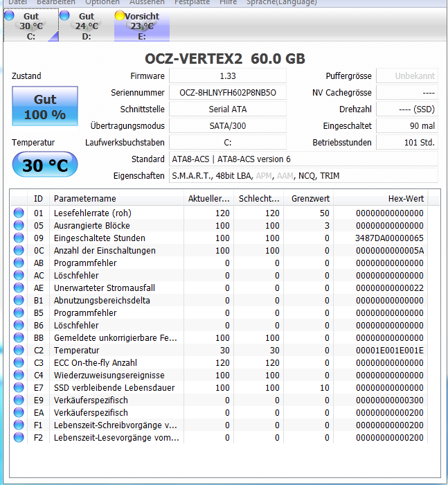
Task: Click hex value 00001E001E001E
Action: point(390,351)
